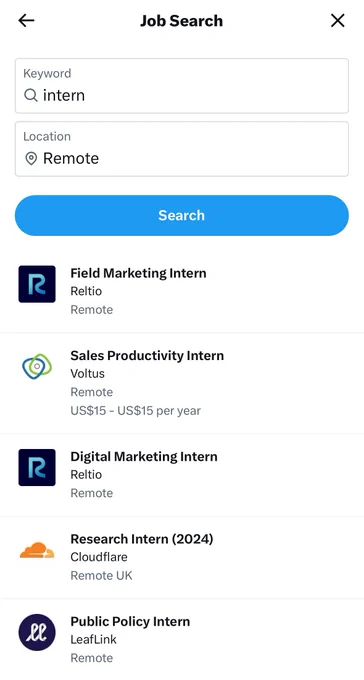
Task: Open Reltio logo beside Digital Marketing Intern
Action: click(x=37, y=468)
